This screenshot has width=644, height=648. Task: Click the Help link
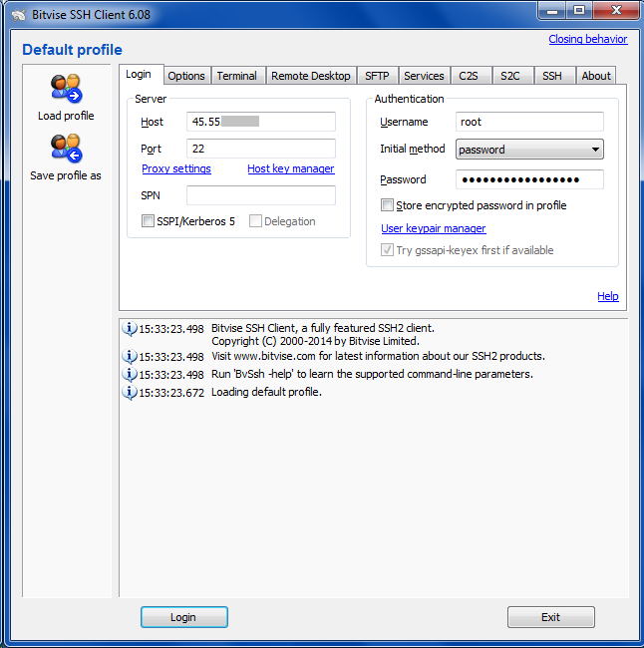(x=608, y=296)
